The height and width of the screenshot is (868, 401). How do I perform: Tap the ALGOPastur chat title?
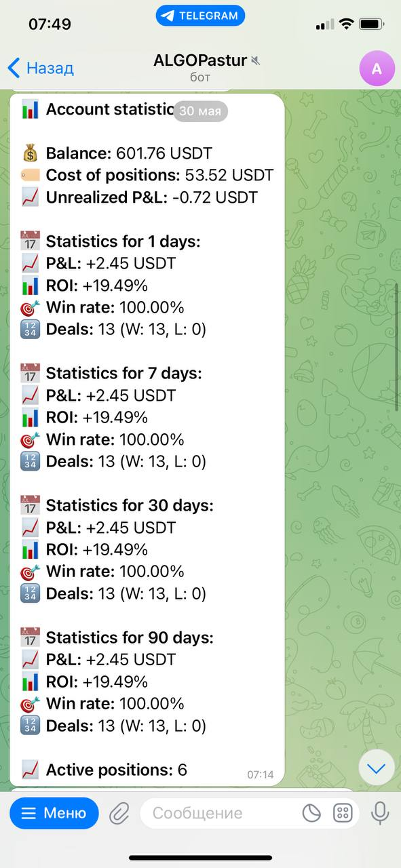200,60
